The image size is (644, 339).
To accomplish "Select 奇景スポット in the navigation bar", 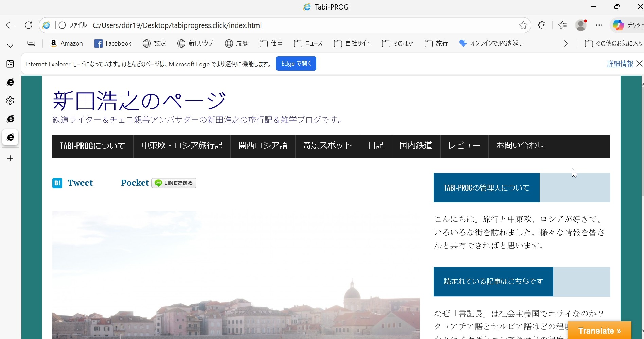I will (327, 146).
